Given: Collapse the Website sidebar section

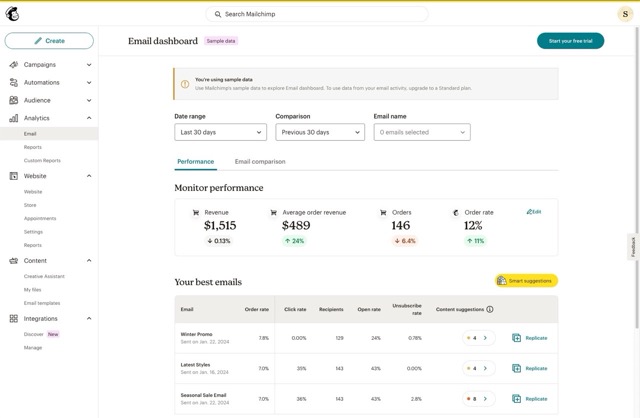Looking at the screenshot, I should tap(89, 176).
